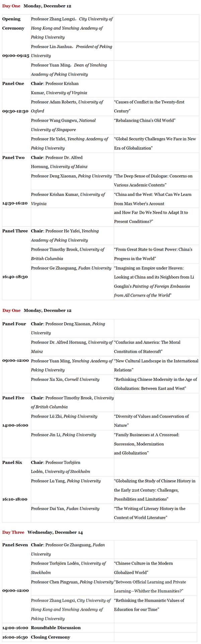This screenshot has width=201, height=644.
Task: Click the Closing Ceremony entry
Action: pyautogui.click(x=51, y=637)
